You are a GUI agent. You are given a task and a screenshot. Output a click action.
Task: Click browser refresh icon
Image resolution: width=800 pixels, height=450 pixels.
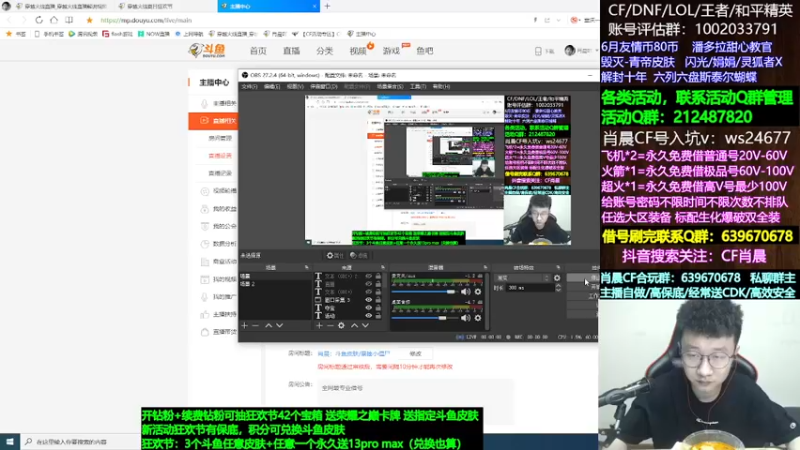coord(39,20)
